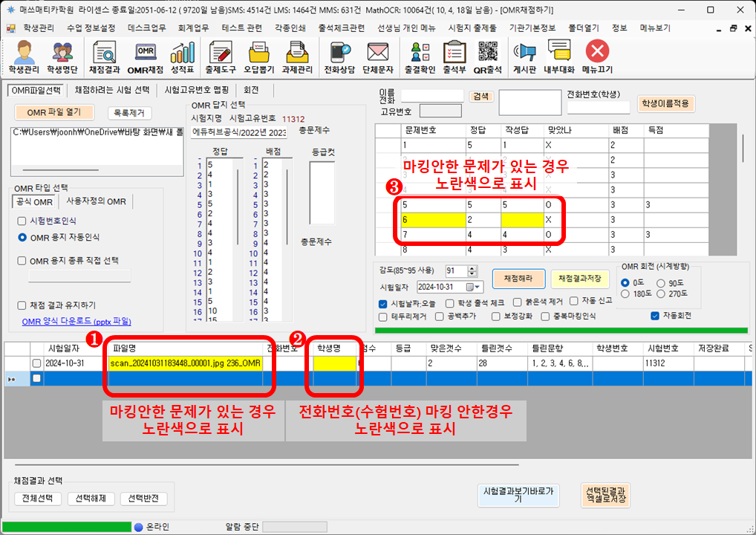Viewport: 756px width, 535px height.
Task: Click the OMR 양식 다운로드 link
Action: click(x=76, y=322)
